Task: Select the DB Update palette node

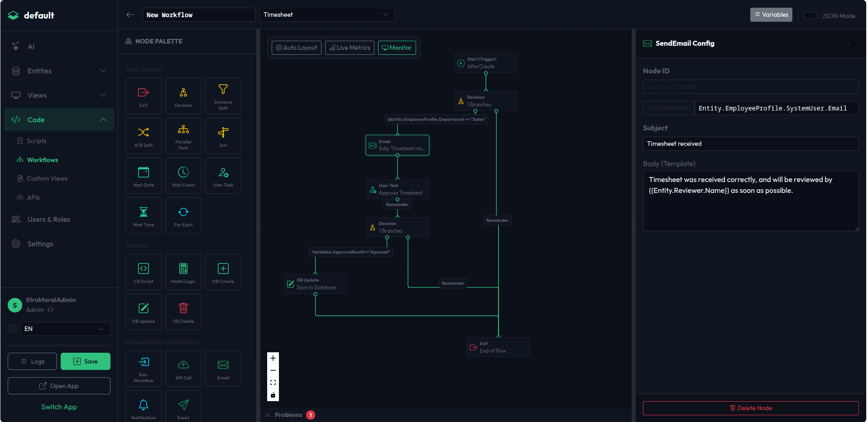Action: (x=144, y=312)
